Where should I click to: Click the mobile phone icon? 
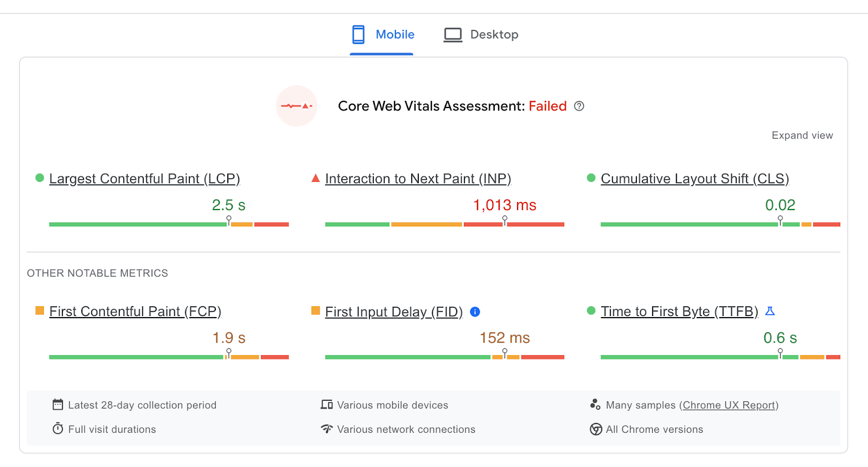click(358, 35)
